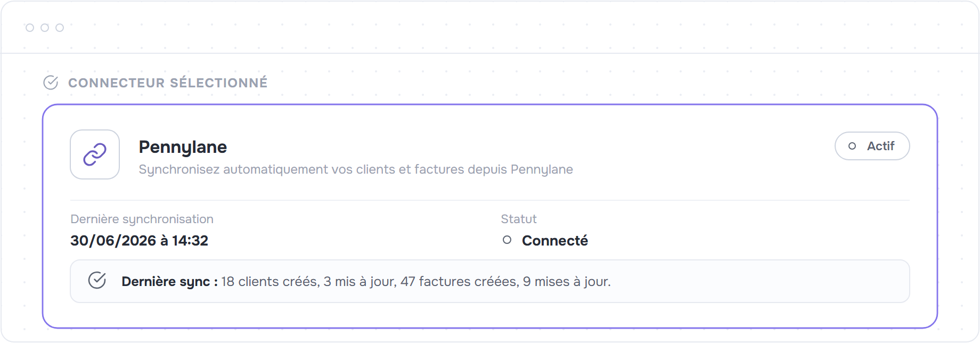Image resolution: width=980 pixels, height=343 pixels.
Task: Click the second window control dot
Action: click(45, 28)
